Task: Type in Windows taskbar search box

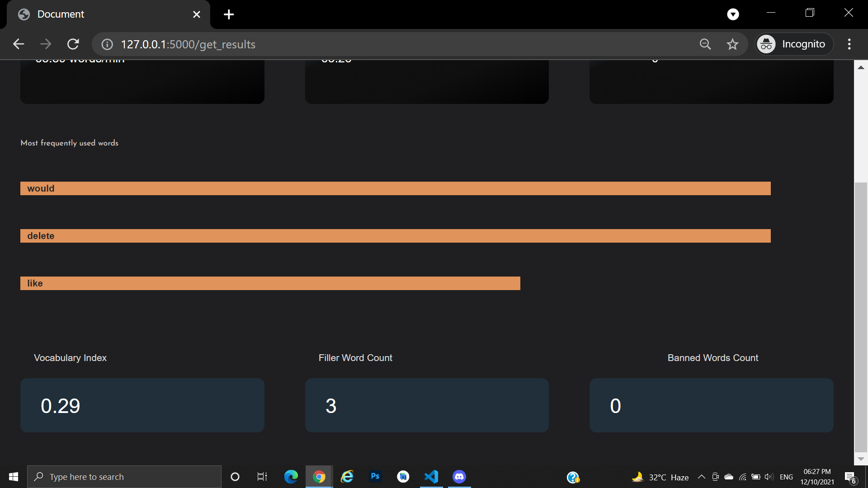Action: point(124,477)
